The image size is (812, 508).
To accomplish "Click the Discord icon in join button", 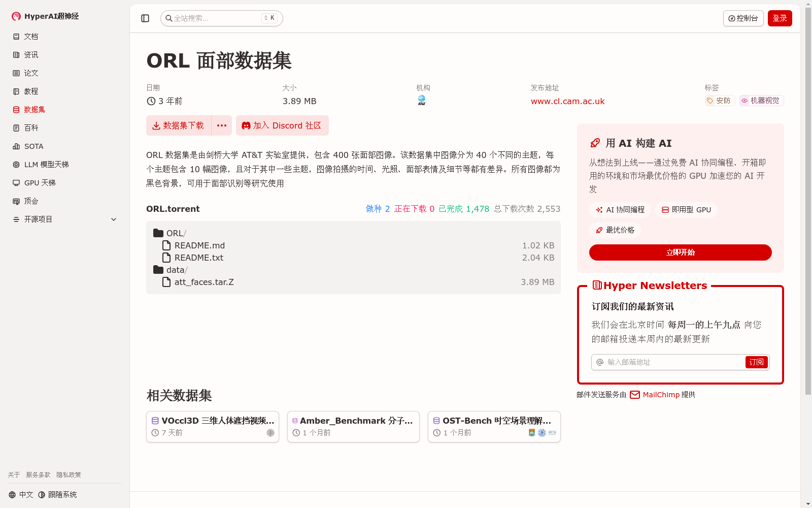I will 246,125.
